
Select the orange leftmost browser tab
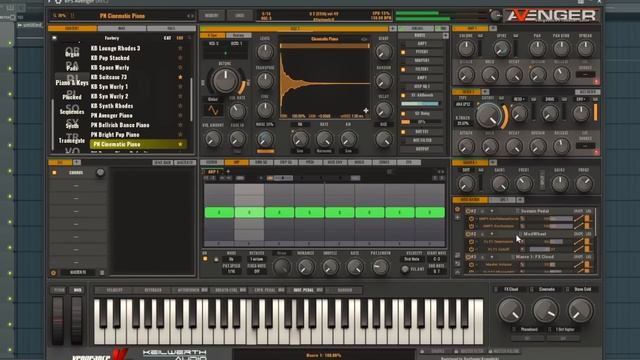click(72, 29)
